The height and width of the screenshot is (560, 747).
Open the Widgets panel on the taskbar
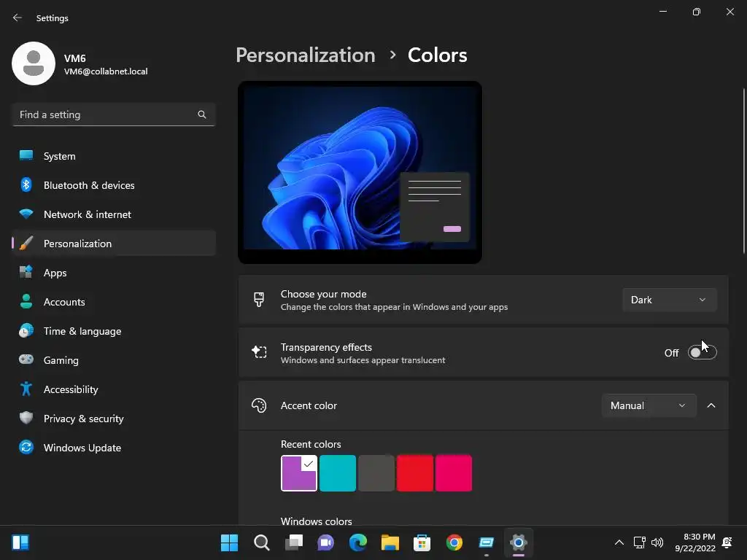pos(20,542)
